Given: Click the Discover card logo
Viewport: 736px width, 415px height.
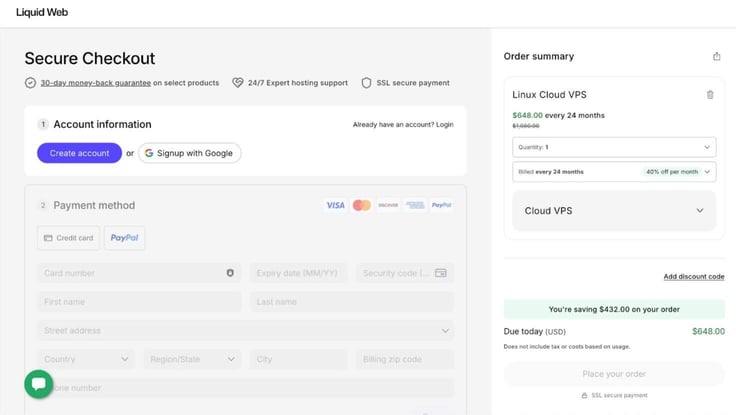Looking at the screenshot, I should point(388,205).
